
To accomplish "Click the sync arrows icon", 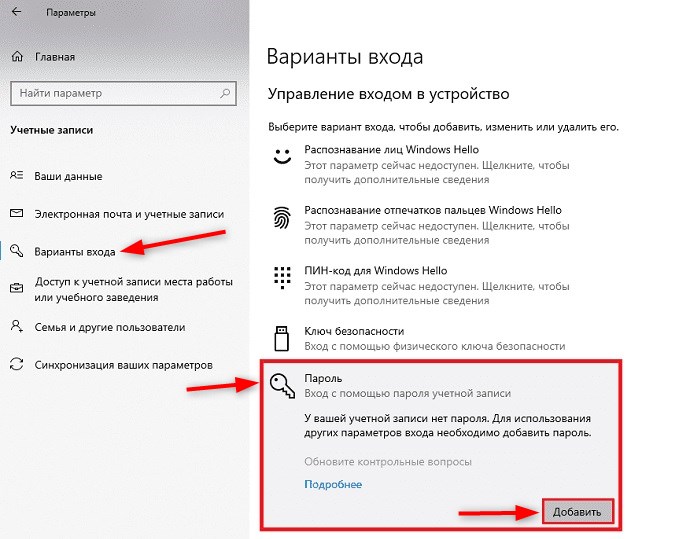I will tap(16, 364).
